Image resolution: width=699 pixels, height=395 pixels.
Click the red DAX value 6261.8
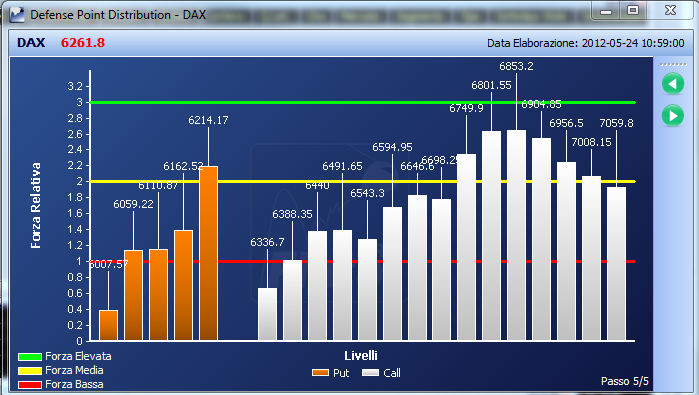(83, 43)
